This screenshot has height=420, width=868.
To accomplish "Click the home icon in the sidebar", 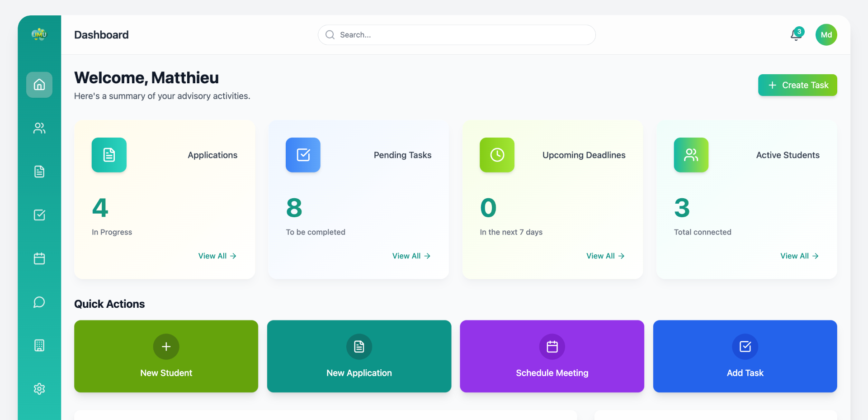I will (x=39, y=85).
